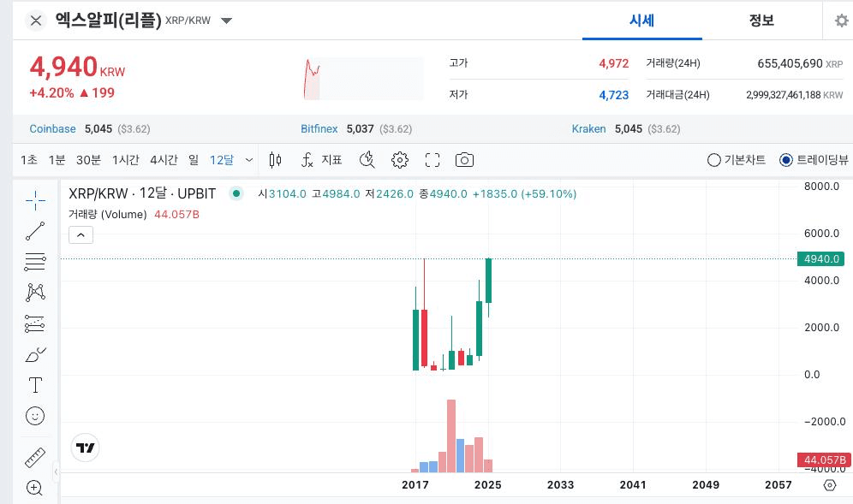Viewport: 853px width, 504px height.
Task: Select the 기본차트 radio button
Action: point(713,160)
